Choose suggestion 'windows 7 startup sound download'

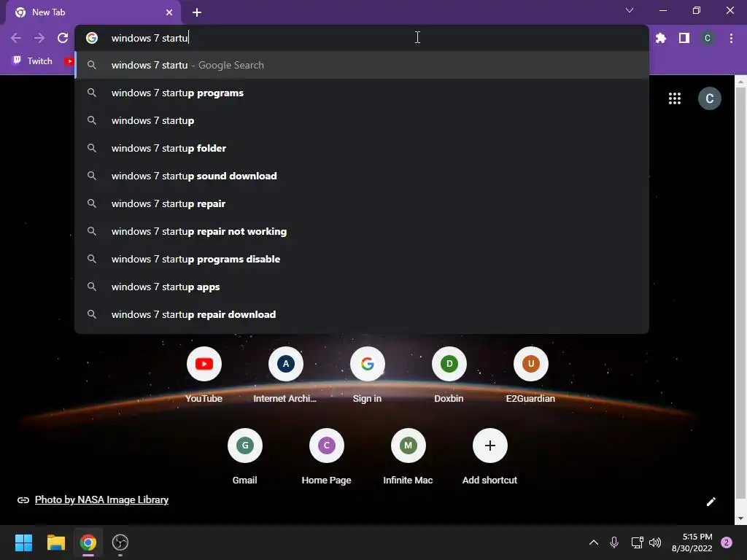(362, 176)
